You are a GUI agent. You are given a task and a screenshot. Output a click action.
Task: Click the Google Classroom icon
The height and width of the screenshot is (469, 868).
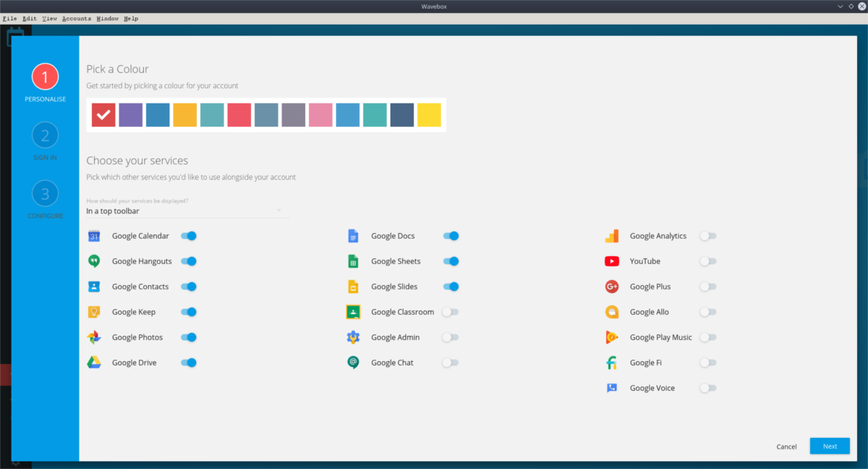tap(353, 311)
